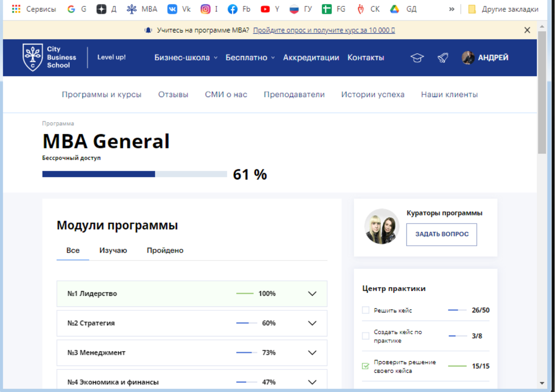The image size is (556, 392).
Task: Follow the Пройдите опрос и получите курс link
Action: pos(324,30)
